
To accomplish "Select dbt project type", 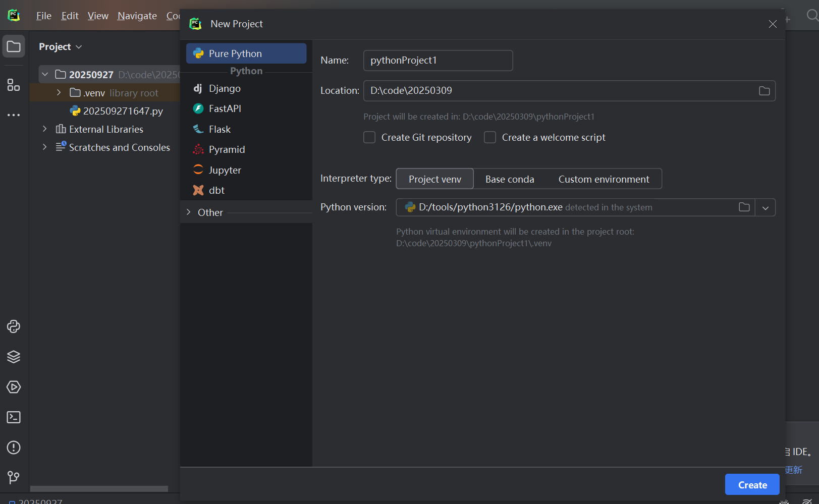I will click(246, 190).
